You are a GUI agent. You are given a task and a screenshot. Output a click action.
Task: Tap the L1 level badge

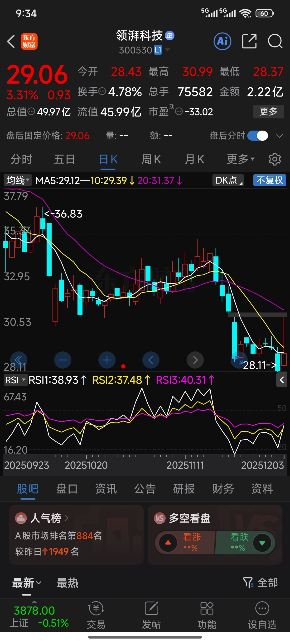[x=158, y=50]
